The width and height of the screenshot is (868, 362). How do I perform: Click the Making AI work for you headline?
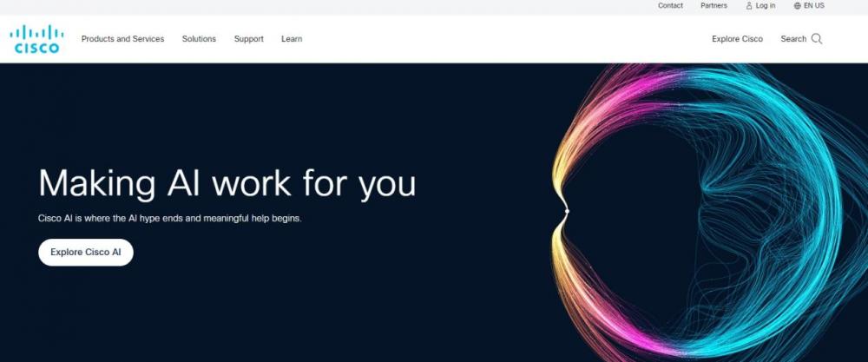click(x=227, y=183)
